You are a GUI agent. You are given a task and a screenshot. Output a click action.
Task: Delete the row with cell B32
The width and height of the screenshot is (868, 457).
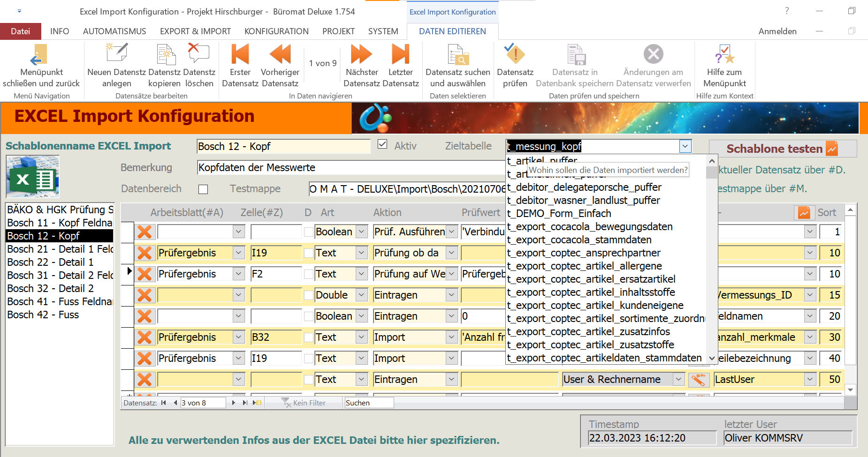tap(145, 337)
